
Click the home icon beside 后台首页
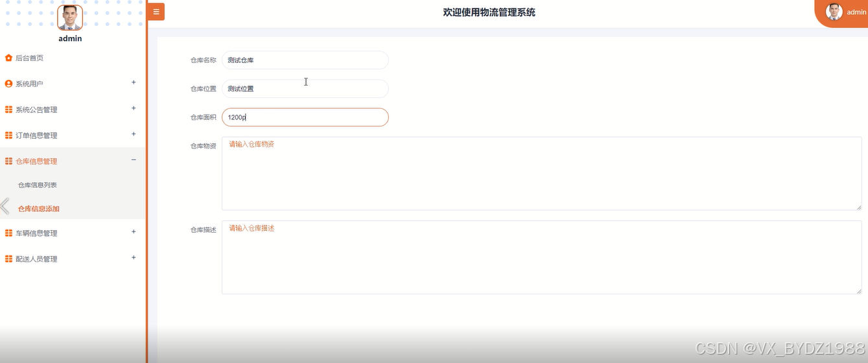(8, 58)
